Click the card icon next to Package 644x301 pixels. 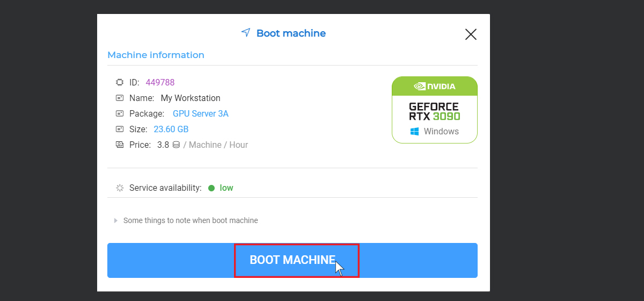tap(120, 113)
